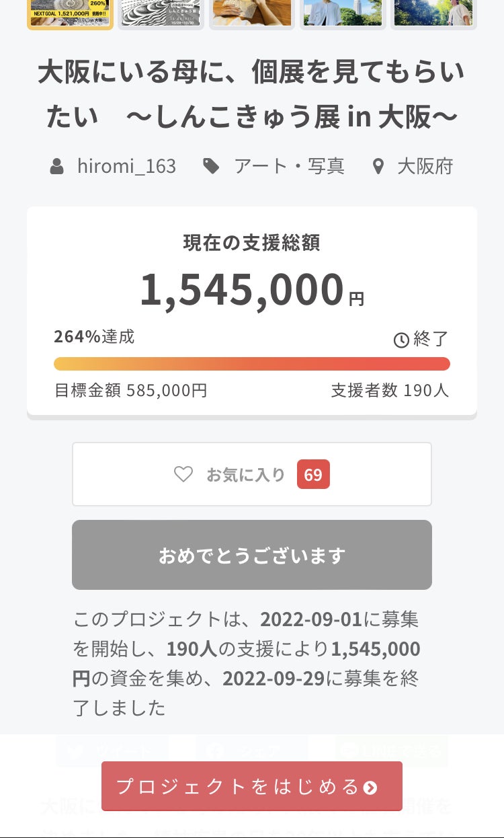Open the アート・写真 category link
The width and height of the screenshot is (504, 838).
tap(289, 166)
